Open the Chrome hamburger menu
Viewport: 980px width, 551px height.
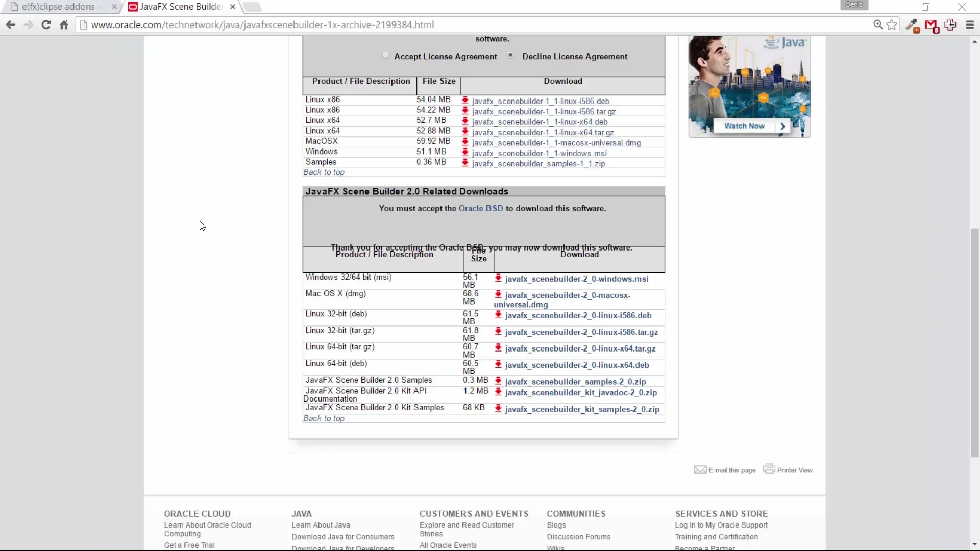[x=970, y=24]
